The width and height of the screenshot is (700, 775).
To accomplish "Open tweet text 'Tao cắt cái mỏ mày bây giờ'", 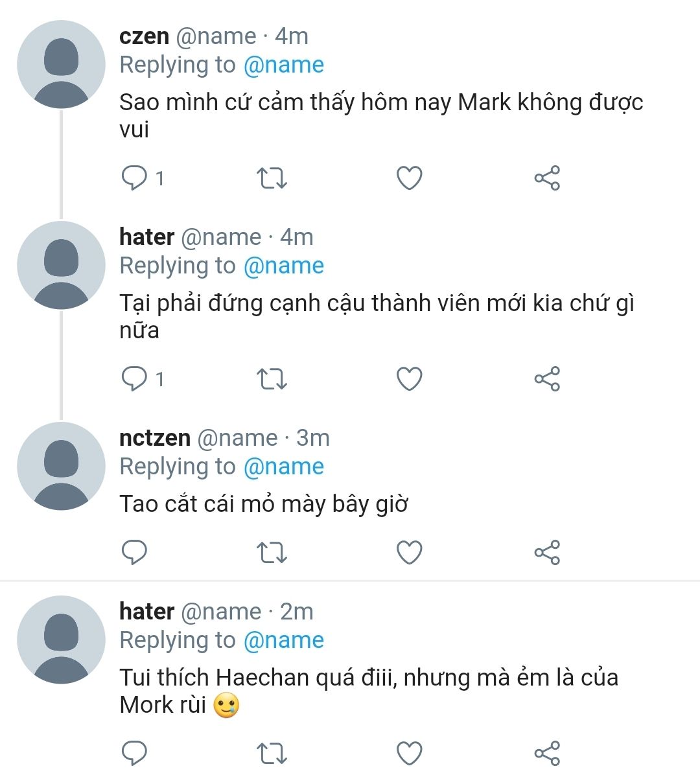I will 263,504.
